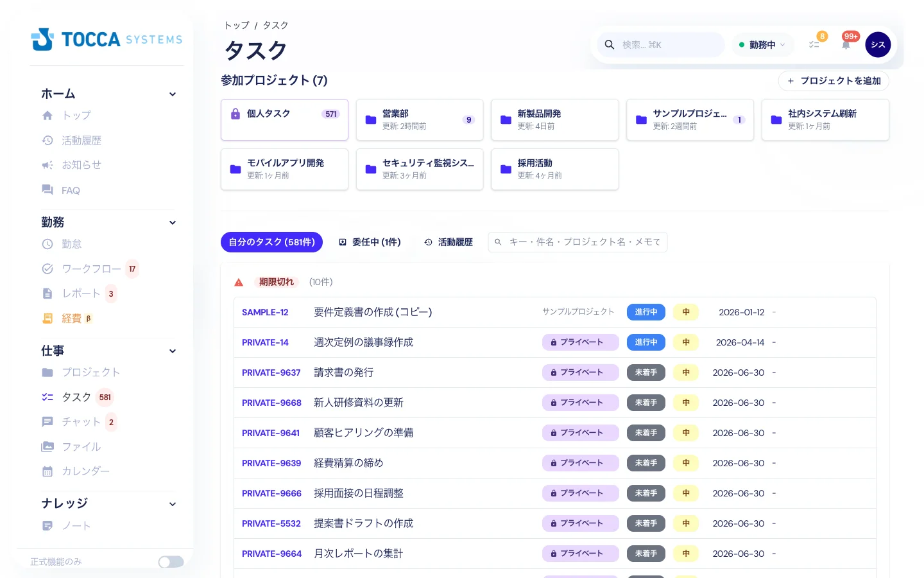Open the 個人タスク project card
924x578 pixels.
coord(284,120)
